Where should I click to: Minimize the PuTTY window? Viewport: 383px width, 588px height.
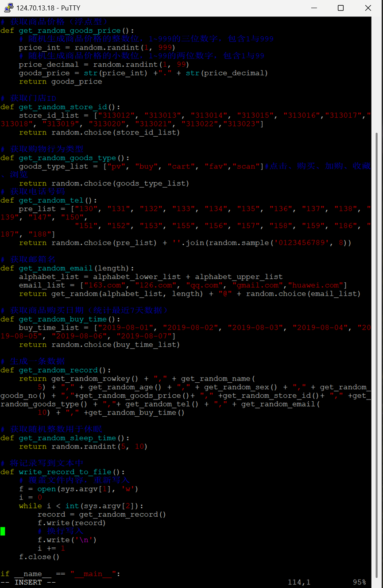[x=314, y=8]
